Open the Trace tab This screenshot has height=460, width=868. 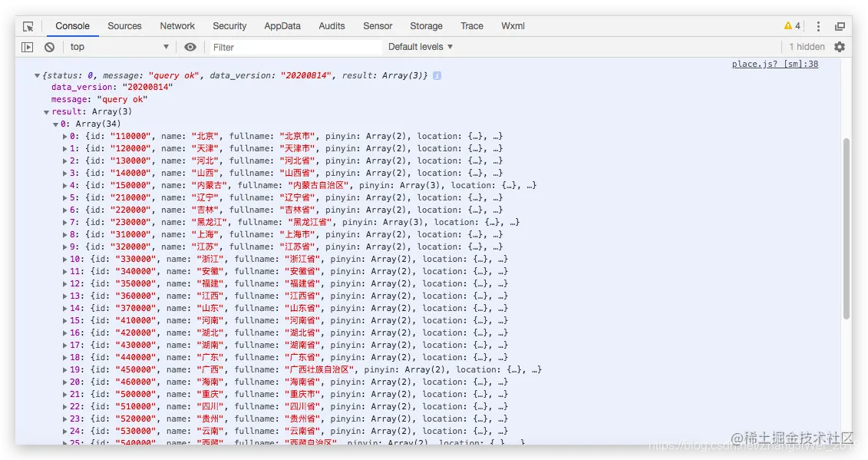[x=472, y=26]
